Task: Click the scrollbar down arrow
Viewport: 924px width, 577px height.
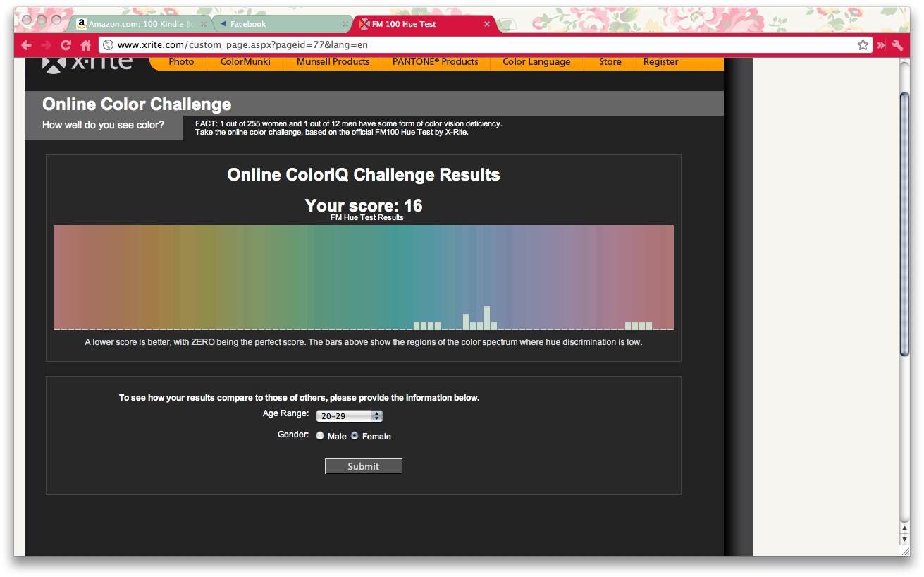Action: pyautogui.click(x=905, y=540)
